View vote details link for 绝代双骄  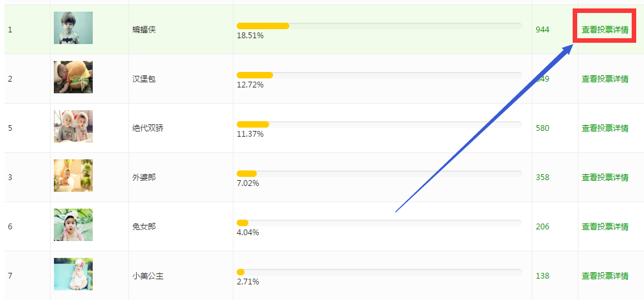[x=604, y=128]
